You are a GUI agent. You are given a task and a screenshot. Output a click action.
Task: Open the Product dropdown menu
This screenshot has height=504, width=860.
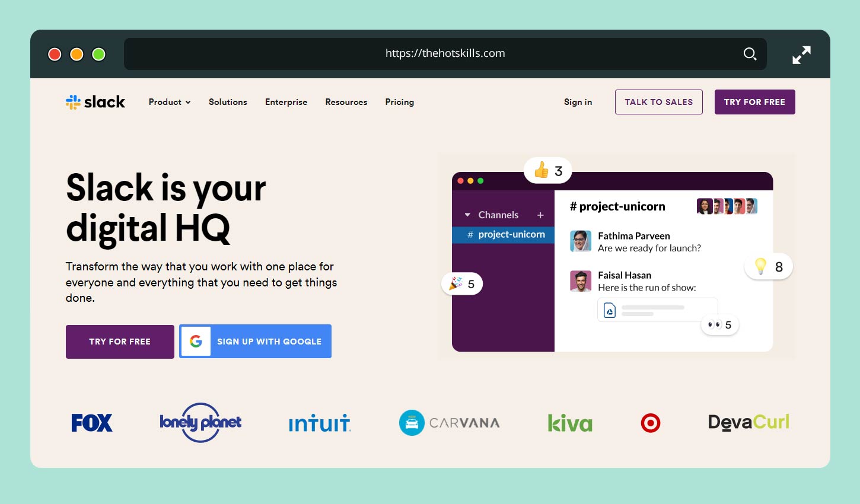coord(170,102)
